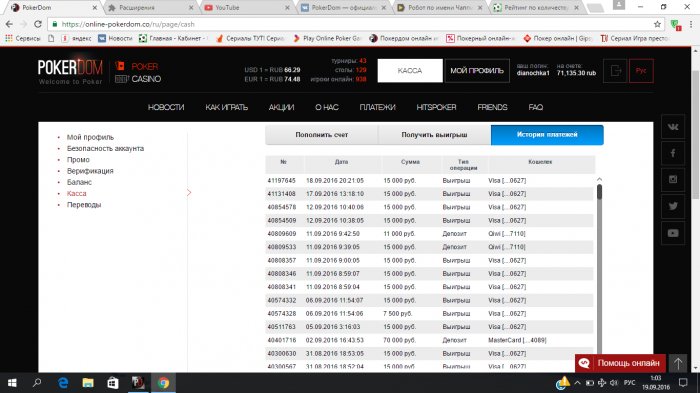
Task: Click the scroll-to-top arrow button
Action: pos(678,364)
